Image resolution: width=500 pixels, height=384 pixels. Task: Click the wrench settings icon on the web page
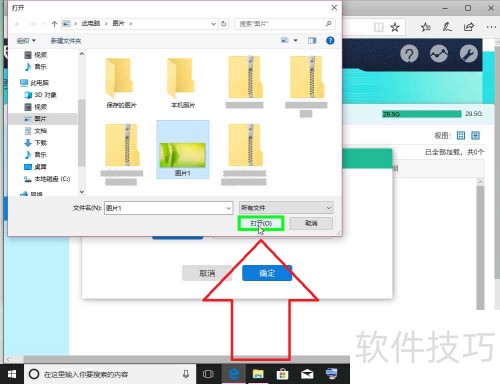469,54
